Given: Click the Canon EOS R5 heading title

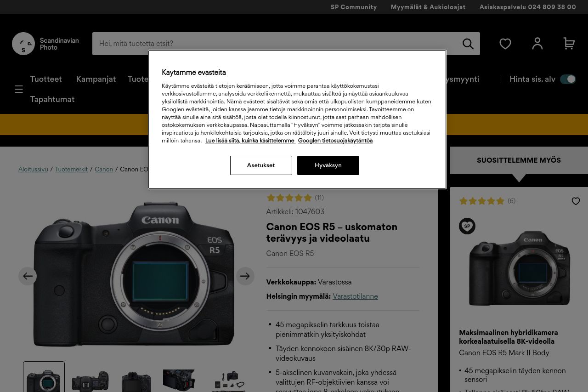Looking at the screenshot, I should pos(332,233).
